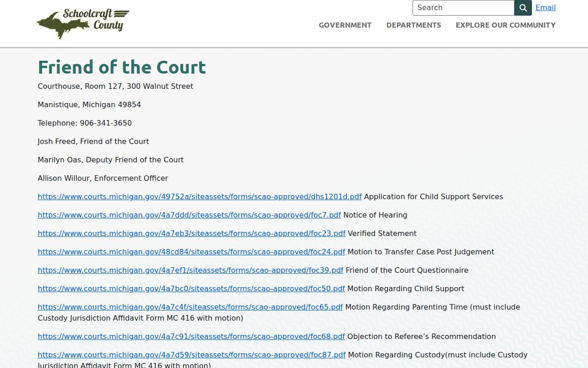This screenshot has height=368, width=588.
Task: Open the Government menu
Action: 345,25
